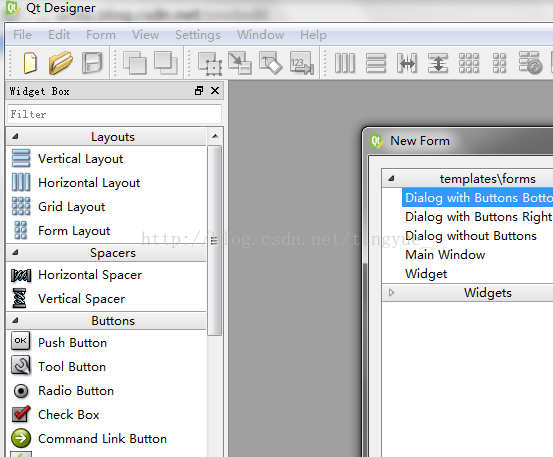Click the Save form toolbar icon
Image resolution: width=553 pixels, height=457 pixels.
(x=92, y=63)
